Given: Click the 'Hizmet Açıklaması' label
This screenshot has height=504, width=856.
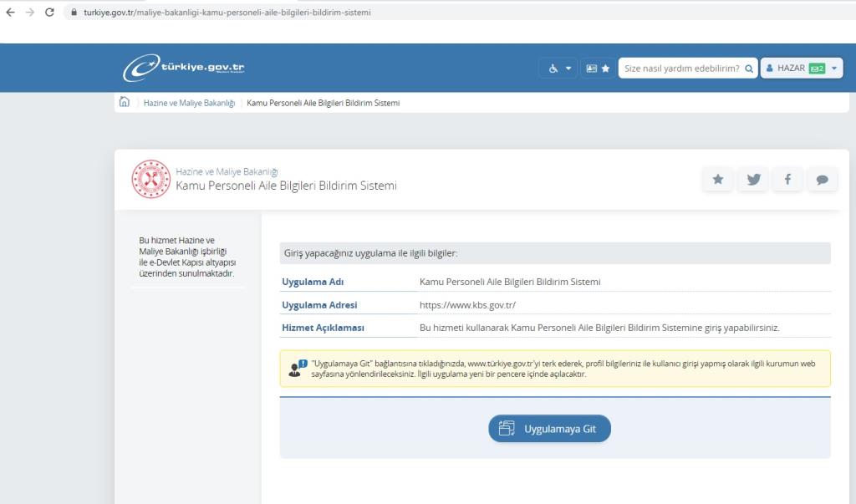Looking at the screenshot, I should (x=323, y=328).
